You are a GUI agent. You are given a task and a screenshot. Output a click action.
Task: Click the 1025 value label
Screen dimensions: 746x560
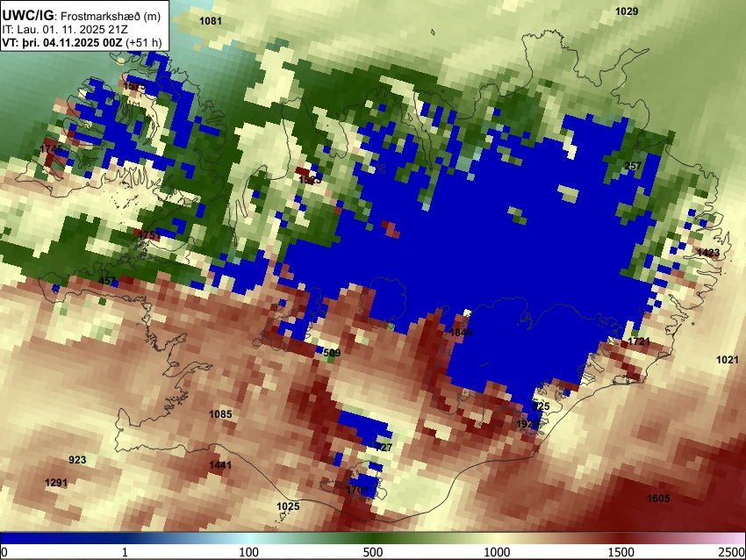[289, 506]
